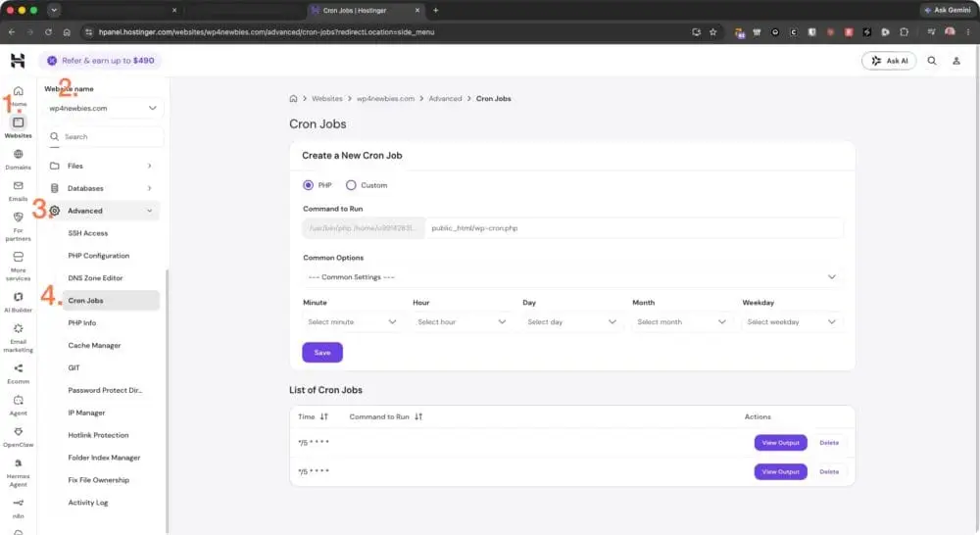The image size is (980, 535).
Task: Click the command path input public_html/wp-cron.php
Action: coord(634,228)
